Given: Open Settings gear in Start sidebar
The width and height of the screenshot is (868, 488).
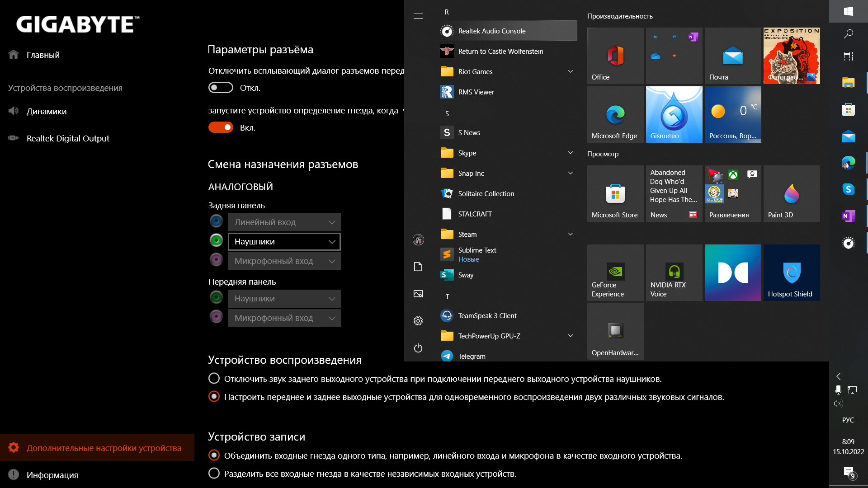Looking at the screenshot, I should 418,321.
